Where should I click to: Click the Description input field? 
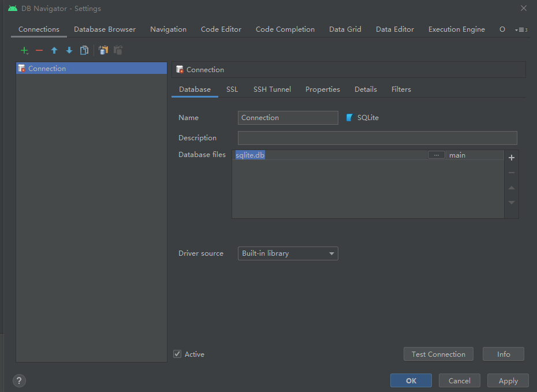pos(378,137)
